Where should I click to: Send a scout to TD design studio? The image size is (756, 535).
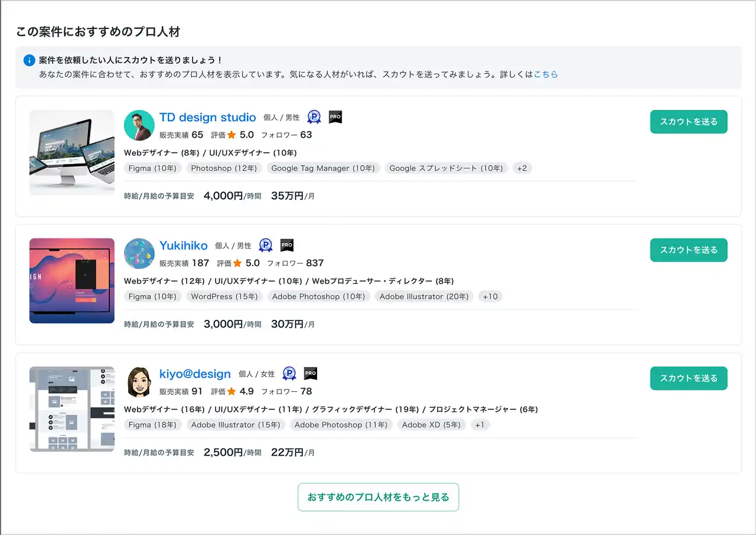[688, 122]
